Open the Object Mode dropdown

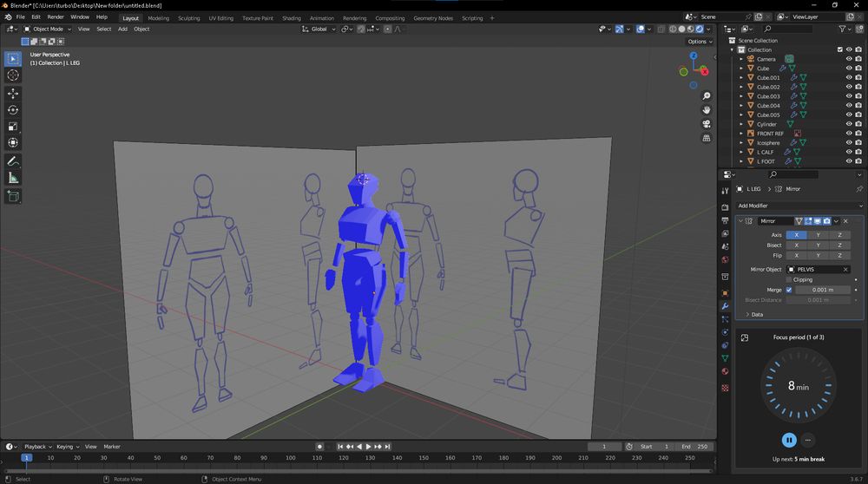click(48, 29)
